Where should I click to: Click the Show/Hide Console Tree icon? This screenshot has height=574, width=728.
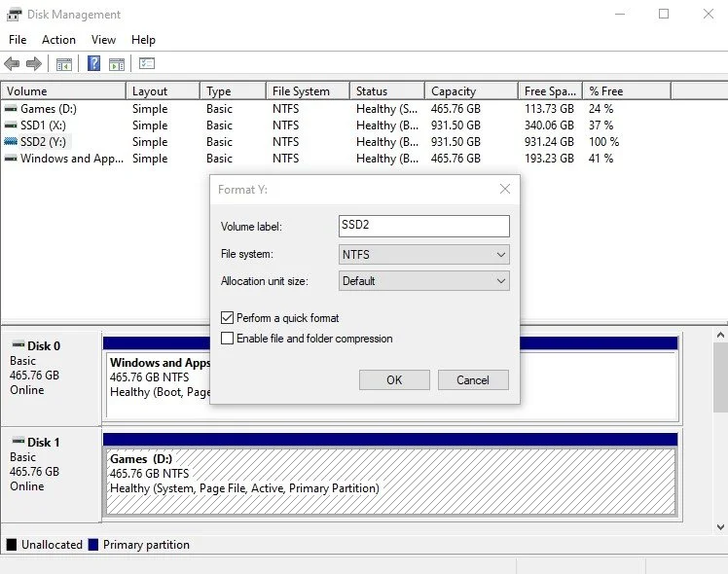tap(63, 64)
